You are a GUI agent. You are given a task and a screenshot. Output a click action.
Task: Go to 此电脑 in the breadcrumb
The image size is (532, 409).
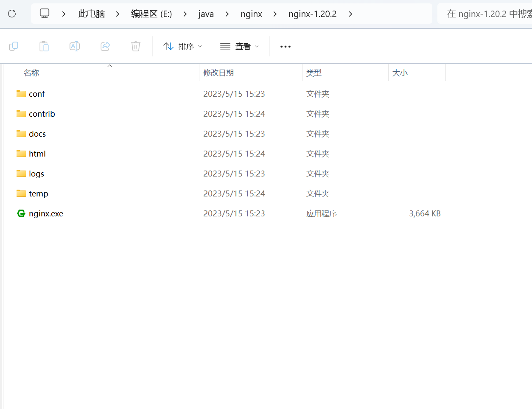click(x=91, y=14)
